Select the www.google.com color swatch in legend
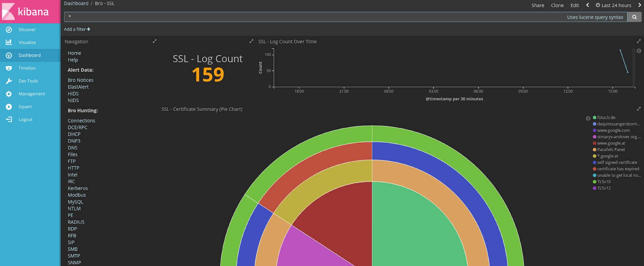644x266 pixels. point(594,131)
